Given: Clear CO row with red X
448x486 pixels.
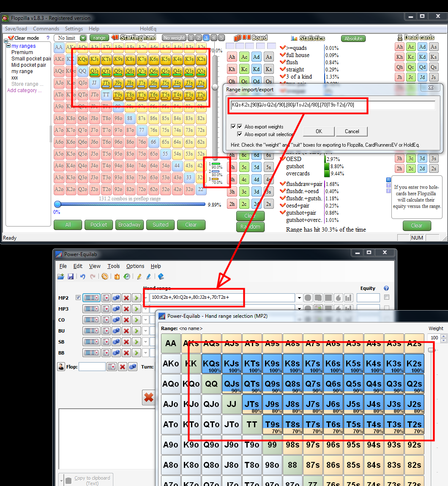Looking at the screenshot, I should pyautogui.click(x=126, y=320).
